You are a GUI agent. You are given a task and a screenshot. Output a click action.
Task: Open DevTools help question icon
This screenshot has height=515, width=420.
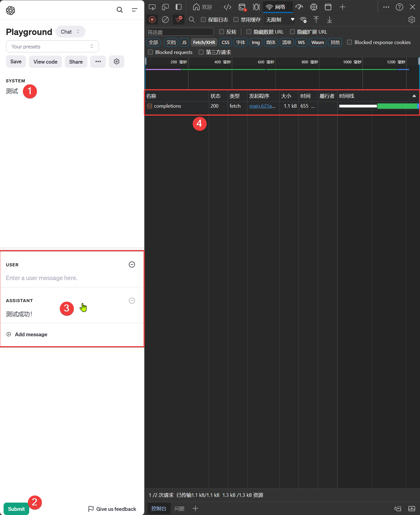pos(399,7)
